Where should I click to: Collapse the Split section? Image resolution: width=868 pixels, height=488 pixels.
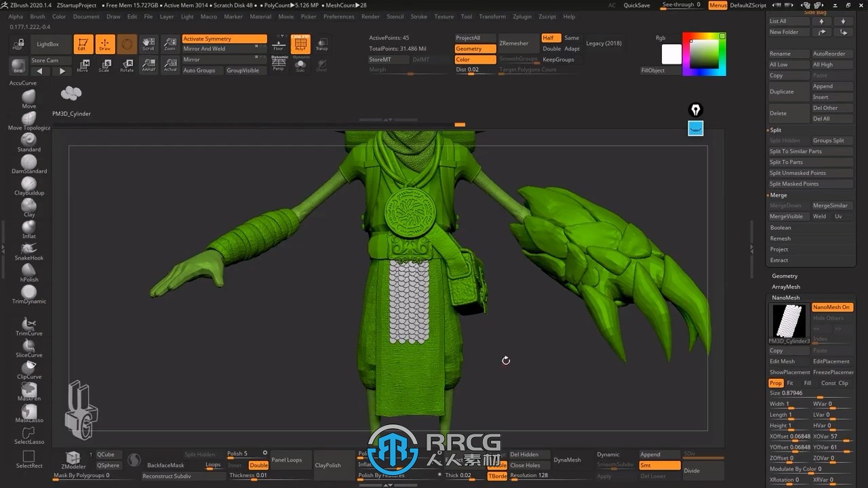point(775,129)
